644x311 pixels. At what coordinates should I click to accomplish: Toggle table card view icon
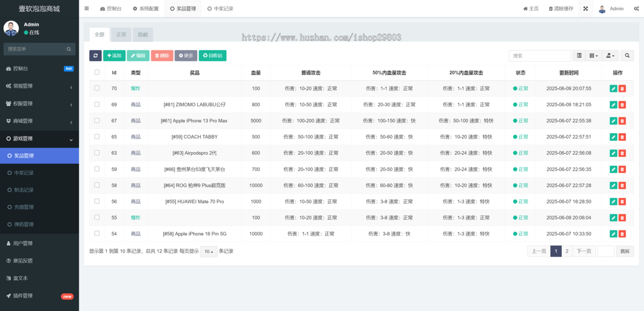(x=579, y=55)
